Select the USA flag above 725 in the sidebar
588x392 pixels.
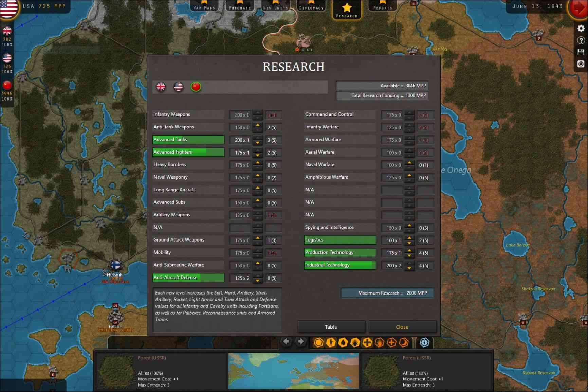coord(7,58)
